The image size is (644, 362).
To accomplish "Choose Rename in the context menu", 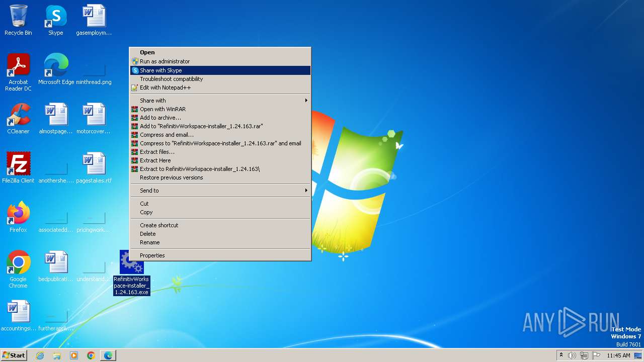I will coord(220,242).
